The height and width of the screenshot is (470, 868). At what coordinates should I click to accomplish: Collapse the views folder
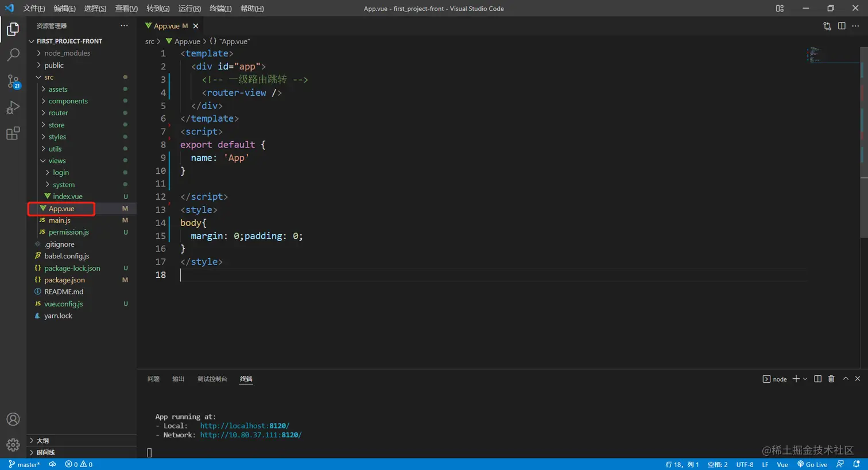point(82,161)
